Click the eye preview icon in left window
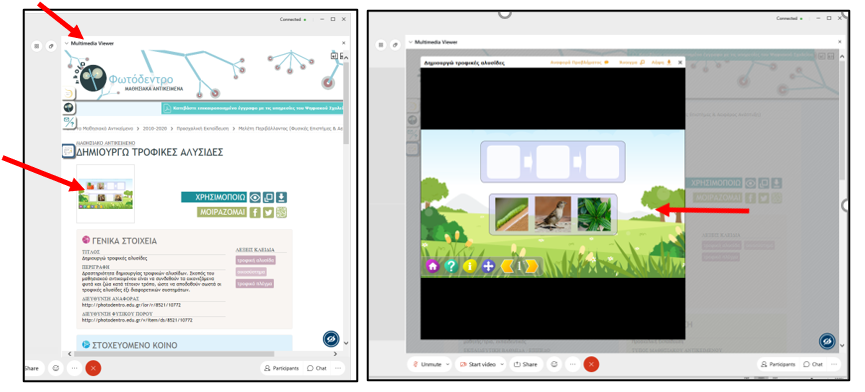This screenshot has height=392, width=865. (x=255, y=197)
